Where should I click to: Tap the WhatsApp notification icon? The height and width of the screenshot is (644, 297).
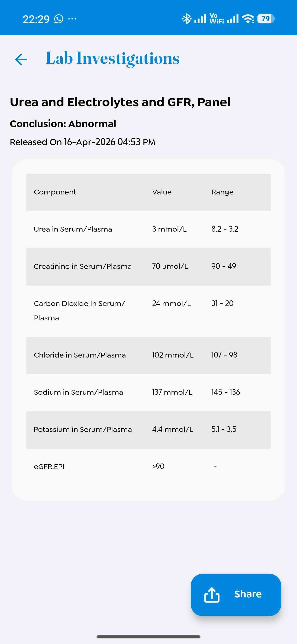click(x=59, y=19)
